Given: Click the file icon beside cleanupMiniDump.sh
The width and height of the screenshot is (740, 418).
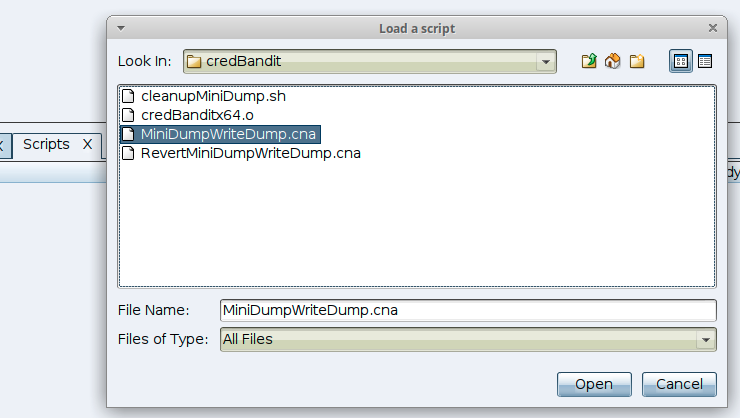Looking at the screenshot, I should tap(128, 97).
